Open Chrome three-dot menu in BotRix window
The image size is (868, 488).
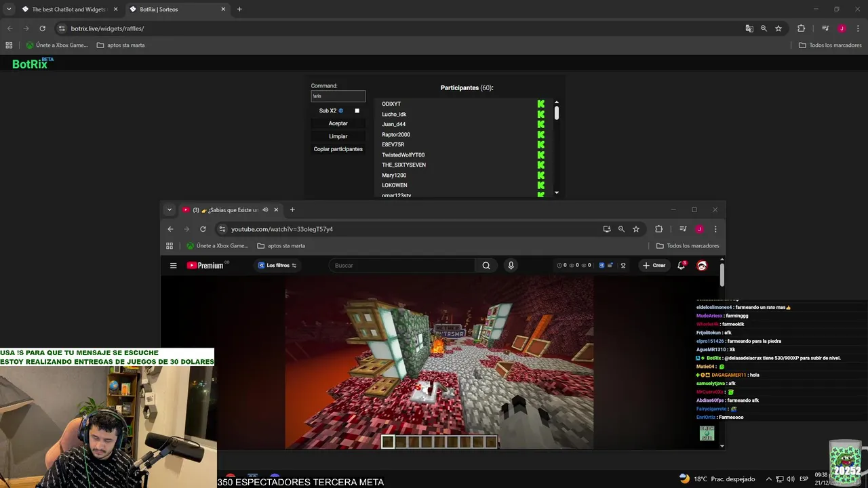pos(856,28)
